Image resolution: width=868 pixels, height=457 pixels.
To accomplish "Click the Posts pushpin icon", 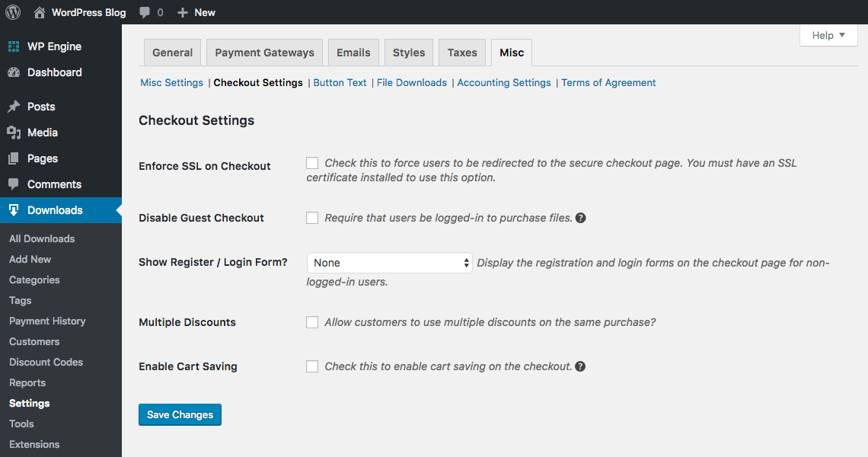I will point(14,107).
